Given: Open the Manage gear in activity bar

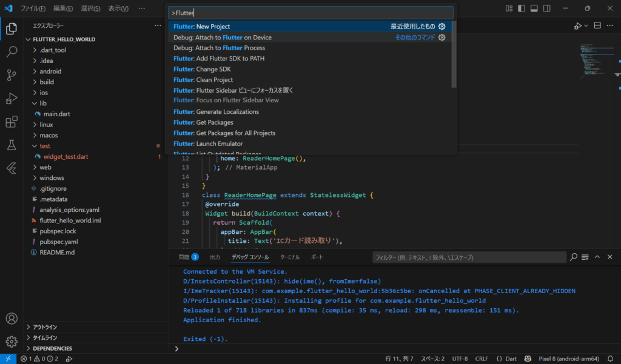Looking at the screenshot, I should click(x=12, y=342).
